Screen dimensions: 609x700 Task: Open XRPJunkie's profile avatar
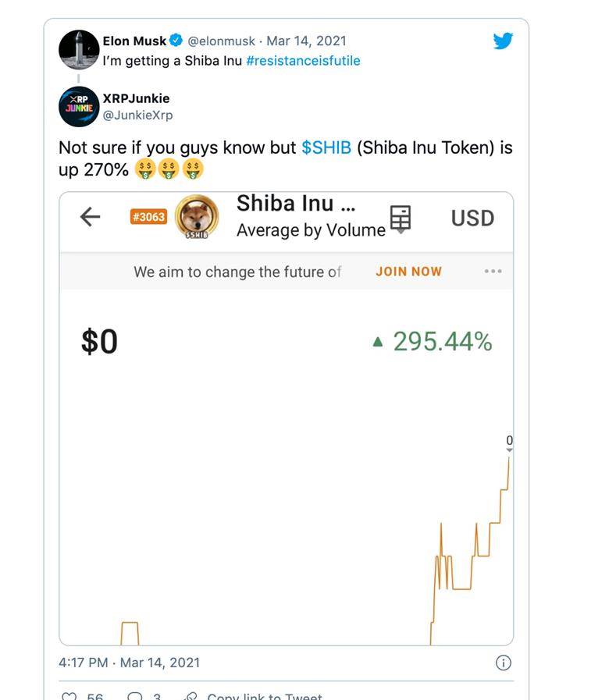click(79, 107)
